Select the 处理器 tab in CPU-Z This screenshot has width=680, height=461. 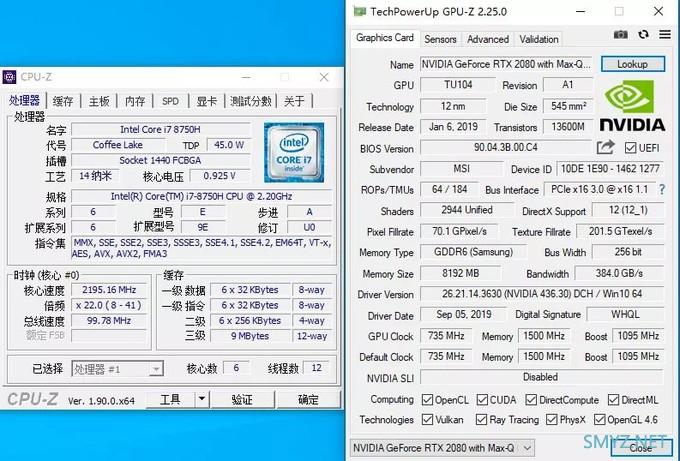tap(25, 100)
